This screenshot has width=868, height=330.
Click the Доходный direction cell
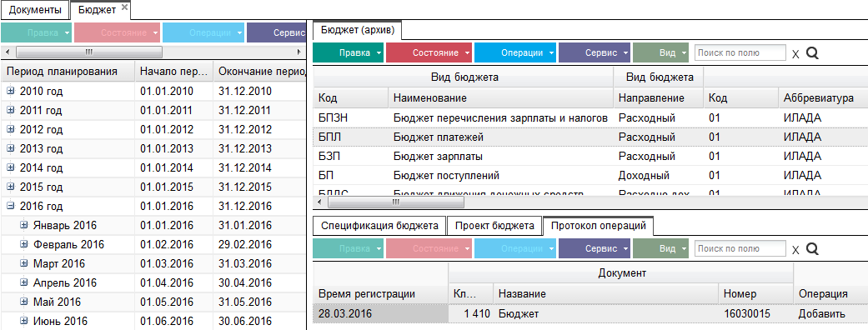click(x=659, y=176)
